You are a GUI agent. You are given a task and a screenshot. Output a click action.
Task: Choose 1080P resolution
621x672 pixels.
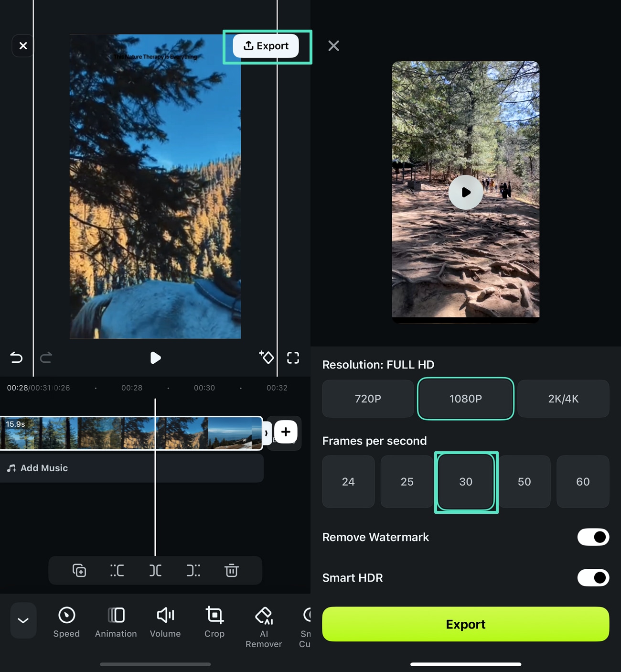(466, 399)
